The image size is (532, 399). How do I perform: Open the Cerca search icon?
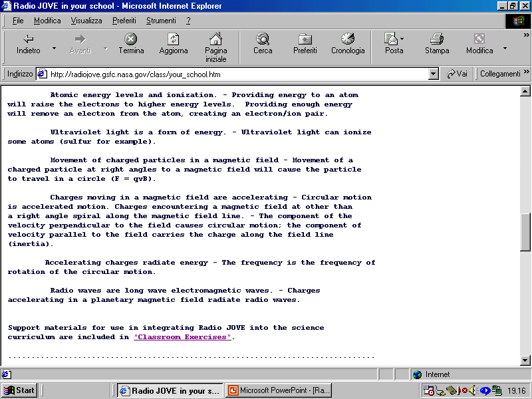263,39
